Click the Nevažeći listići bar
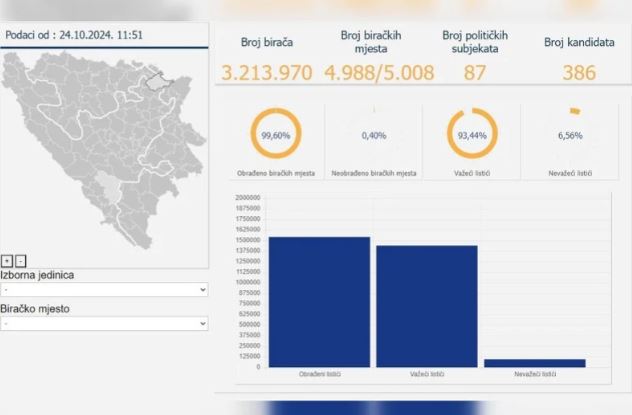This screenshot has height=415, width=632. (x=534, y=362)
